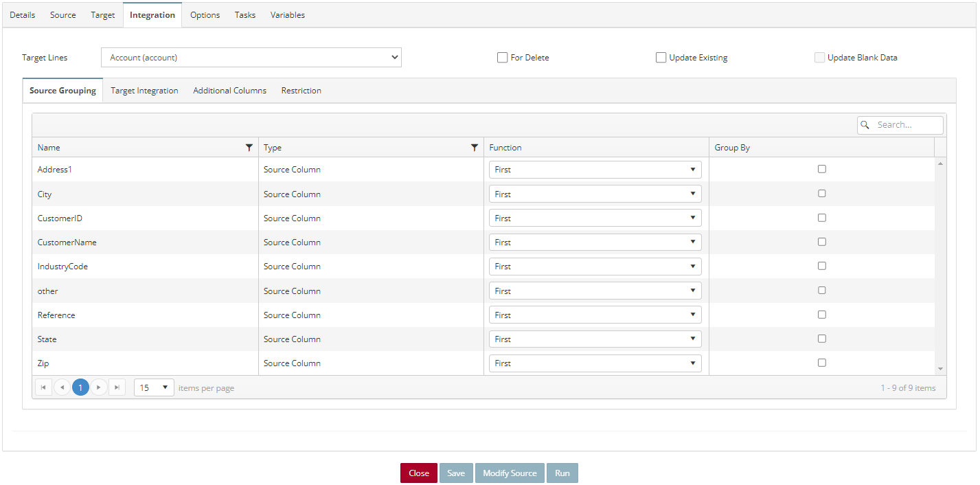Switch to the Tasks tab
This screenshot has width=980, height=485.
(245, 15)
